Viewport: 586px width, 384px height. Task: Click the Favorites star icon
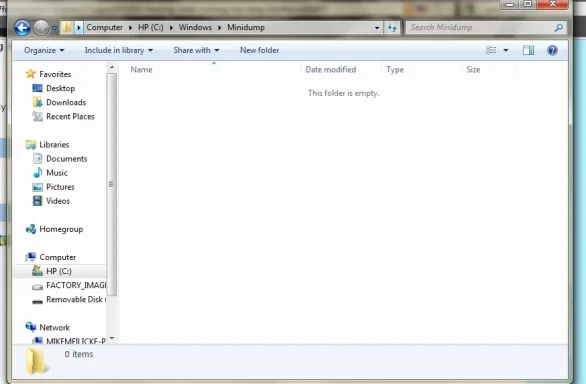click(x=31, y=74)
